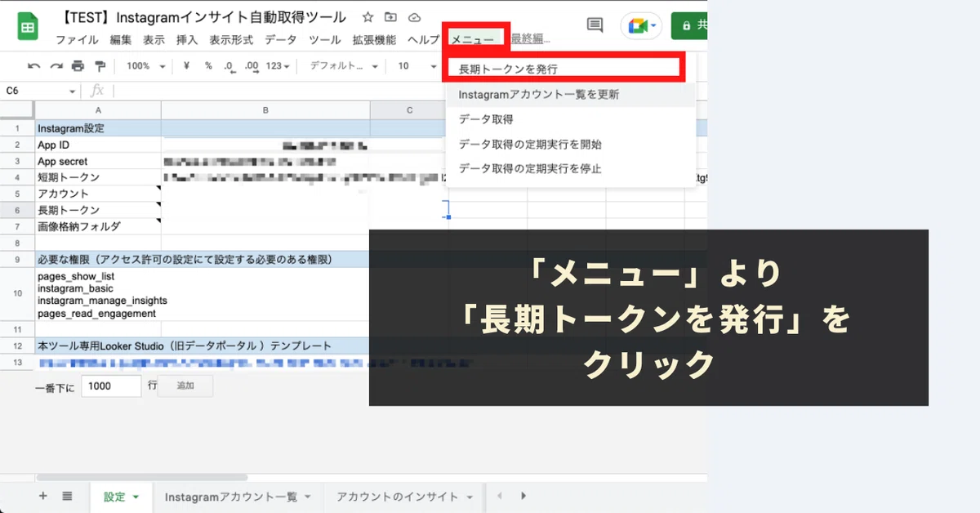Select cell アカウント
This screenshot has width=980, height=513.
click(x=98, y=194)
